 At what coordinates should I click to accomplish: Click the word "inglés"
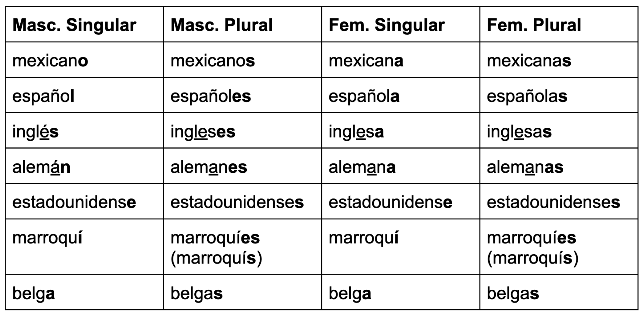[x=35, y=132]
